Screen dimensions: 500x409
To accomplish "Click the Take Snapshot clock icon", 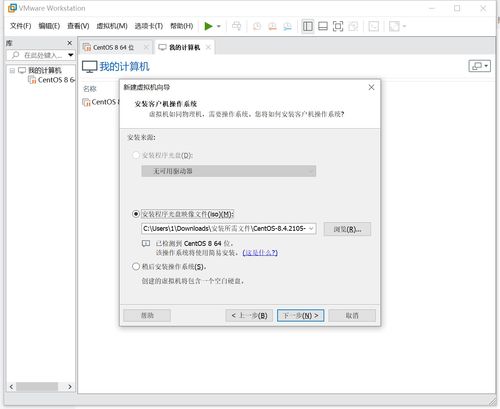I will [257, 26].
